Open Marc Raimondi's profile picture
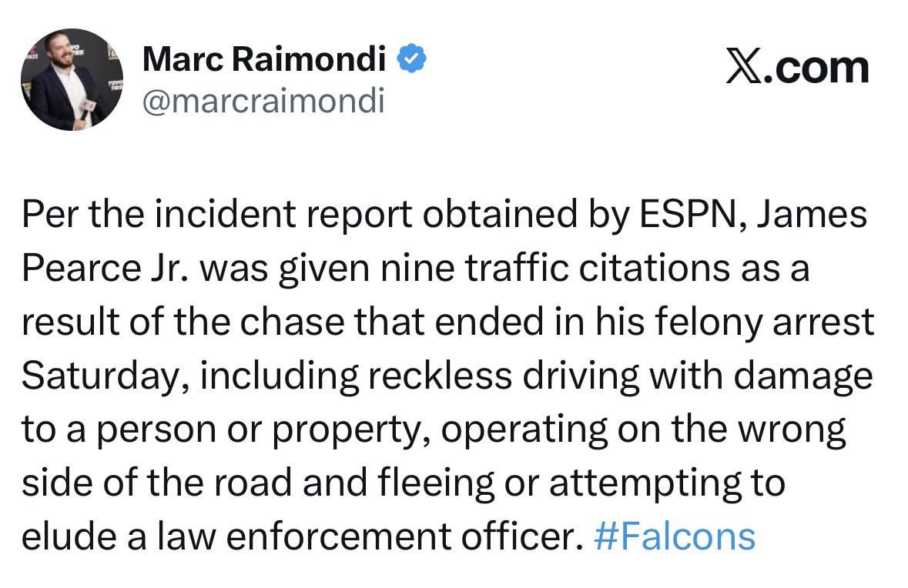908x588 pixels. tap(72, 80)
